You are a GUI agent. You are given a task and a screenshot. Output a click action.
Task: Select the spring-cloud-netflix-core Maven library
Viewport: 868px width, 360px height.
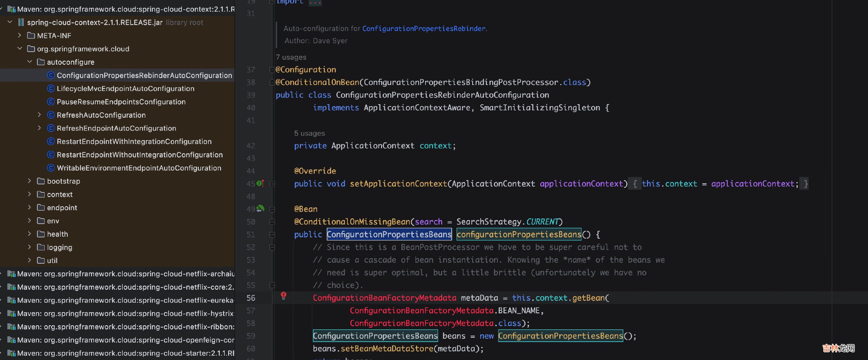(x=126, y=287)
